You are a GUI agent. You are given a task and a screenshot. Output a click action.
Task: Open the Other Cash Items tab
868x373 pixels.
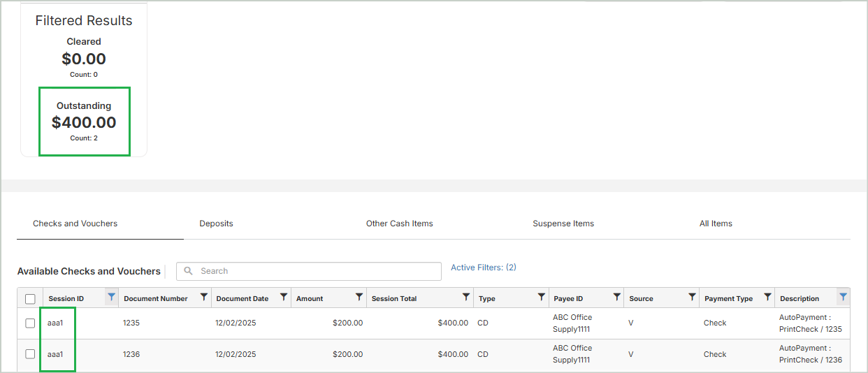(x=399, y=224)
